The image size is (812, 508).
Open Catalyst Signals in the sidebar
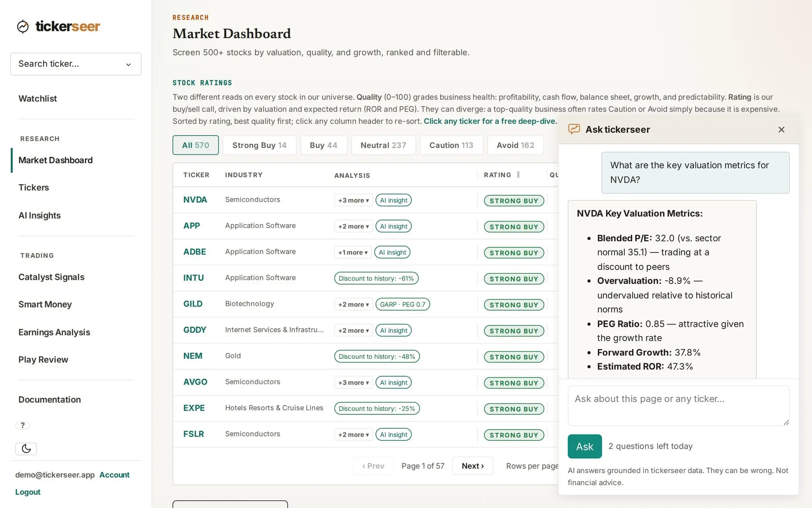click(x=52, y=277)
